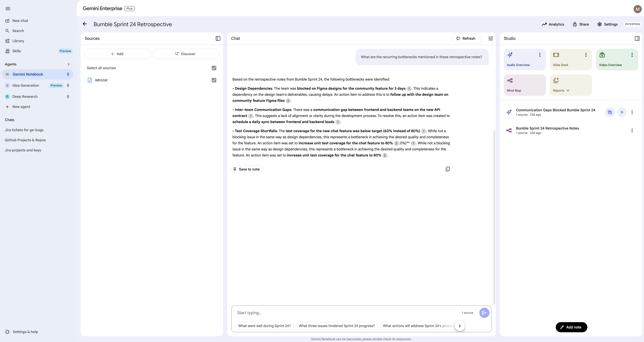644x342 pixels.
Task: Show more suggested questions with the arrow
Action: click(459, 326)
